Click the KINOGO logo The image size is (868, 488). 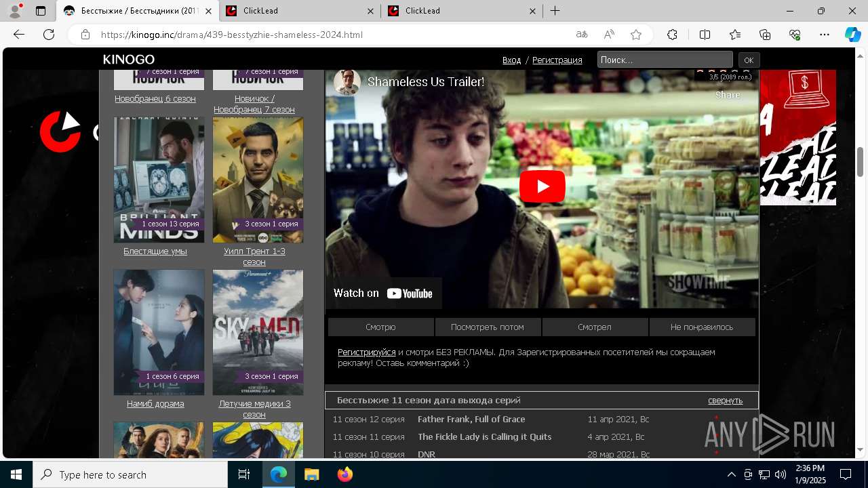[x=129, y=60]
